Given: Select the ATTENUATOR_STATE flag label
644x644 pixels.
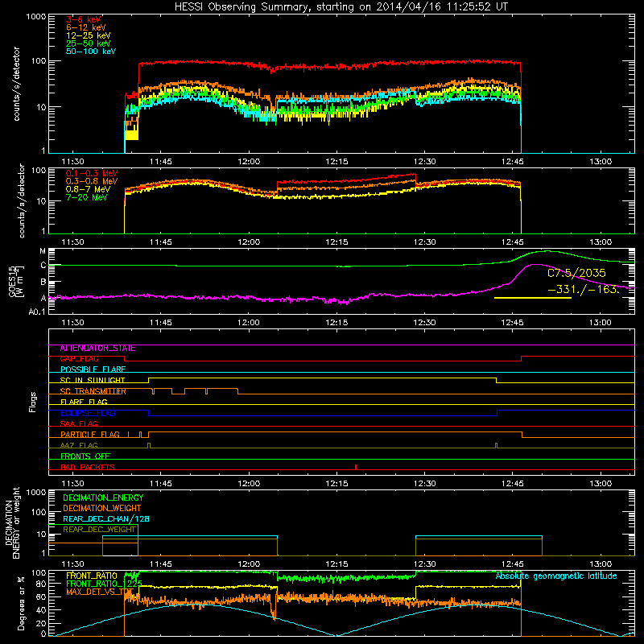Looking at the screenshot, I should (97, 349).
